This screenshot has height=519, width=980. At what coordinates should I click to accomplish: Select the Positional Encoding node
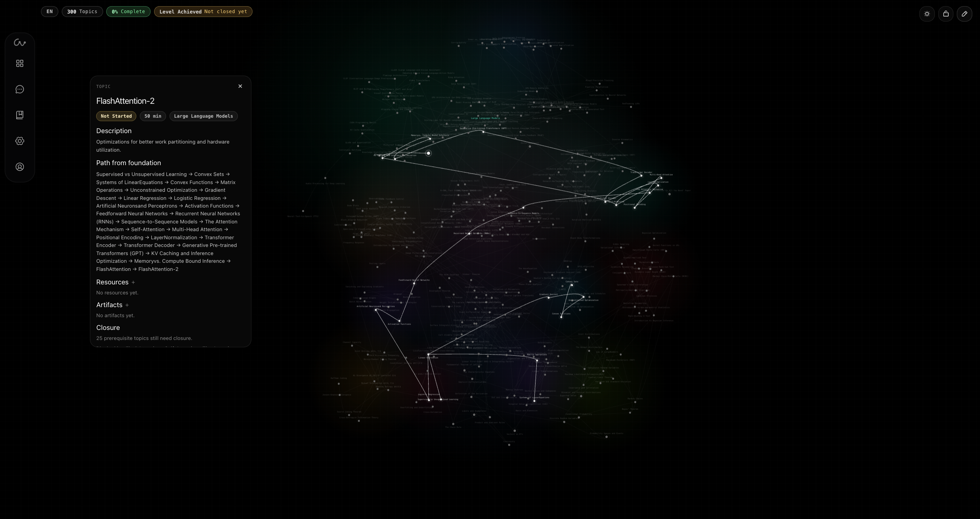635,208
